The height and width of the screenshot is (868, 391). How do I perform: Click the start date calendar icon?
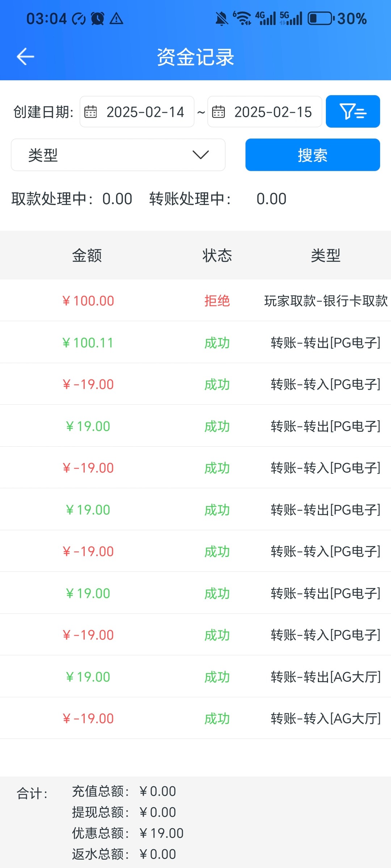(x=91, y=112)
